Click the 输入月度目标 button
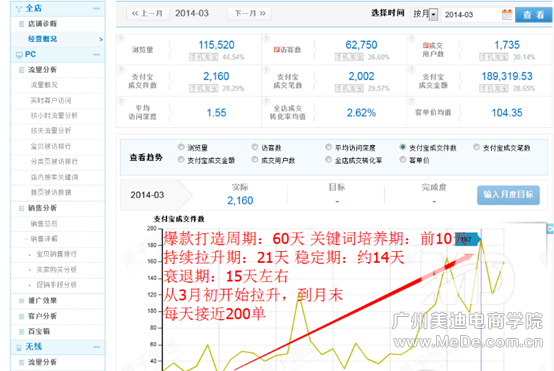554x371 pixels. (508, 195)
